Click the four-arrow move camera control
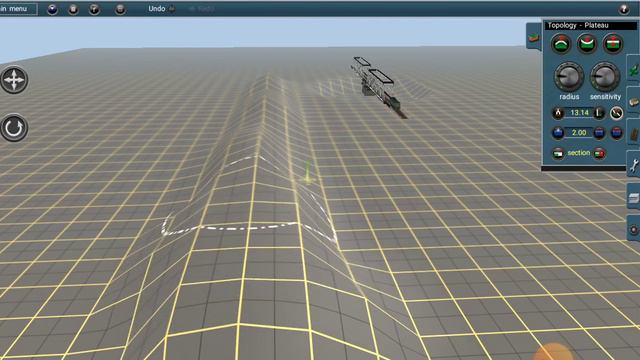Viewport: 640px width, 360px height. 14,80
